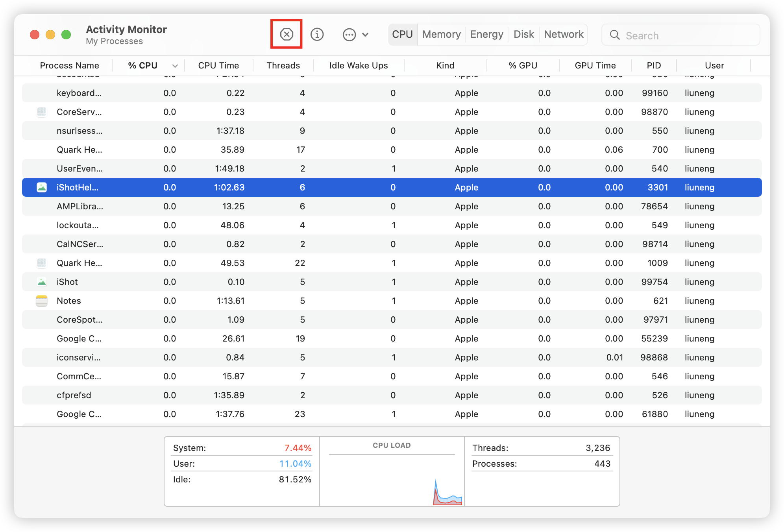Sort by the Process Name column header
Viewport: 784px width, 532px height.
coord(69,65)
